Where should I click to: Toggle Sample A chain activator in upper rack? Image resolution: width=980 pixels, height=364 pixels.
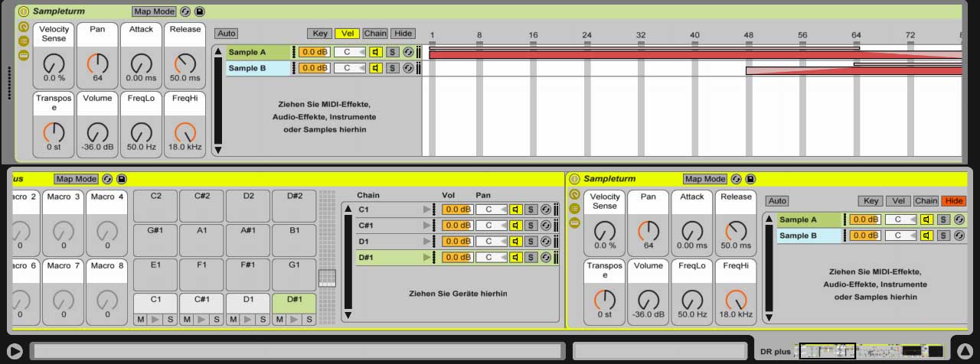point(376,52)
